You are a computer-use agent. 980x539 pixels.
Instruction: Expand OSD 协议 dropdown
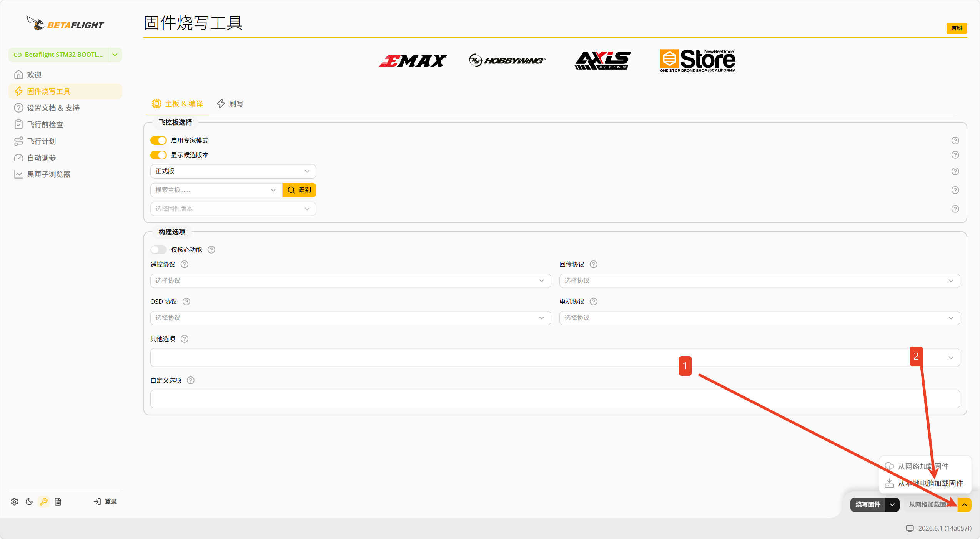350,318
